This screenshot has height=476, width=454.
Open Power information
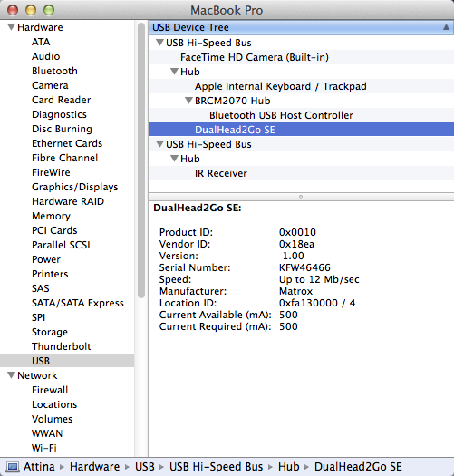pyautogui.click(x=46, y=259)
